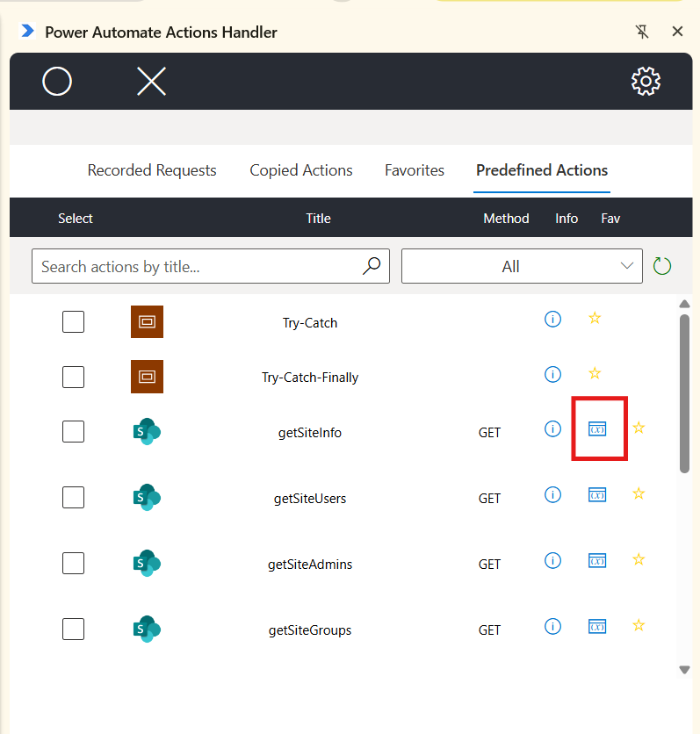Click the getSiteGroups title text

[x=310, y=630]
